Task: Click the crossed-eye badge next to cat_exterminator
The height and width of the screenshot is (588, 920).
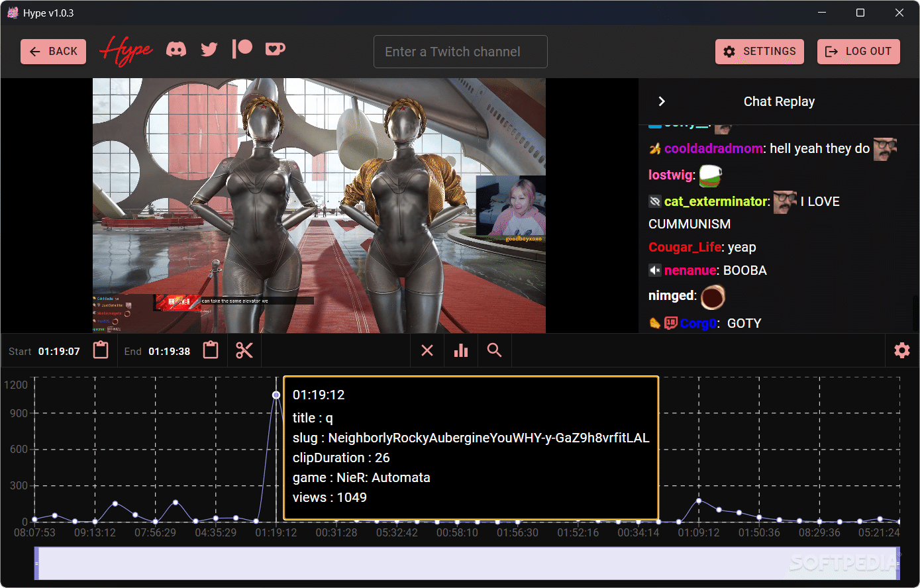Action: 655,201
